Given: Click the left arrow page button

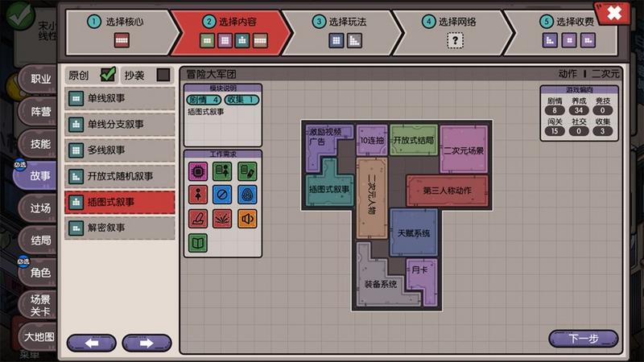Looking at the screenshot, I should (x=92, y=343).
